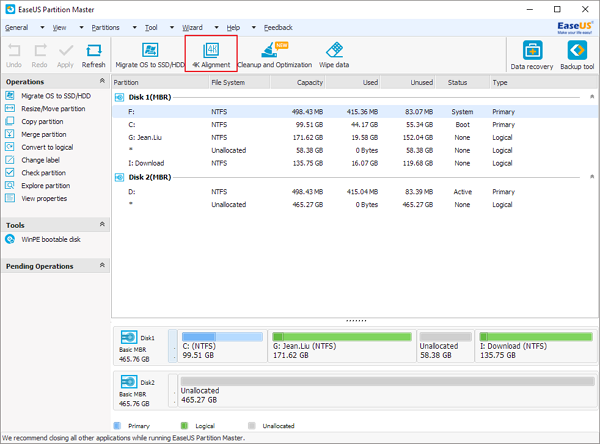The image size is (600, 444).
Task: Select the G: Jean.Liu partition row
Action: coord(355,137)
